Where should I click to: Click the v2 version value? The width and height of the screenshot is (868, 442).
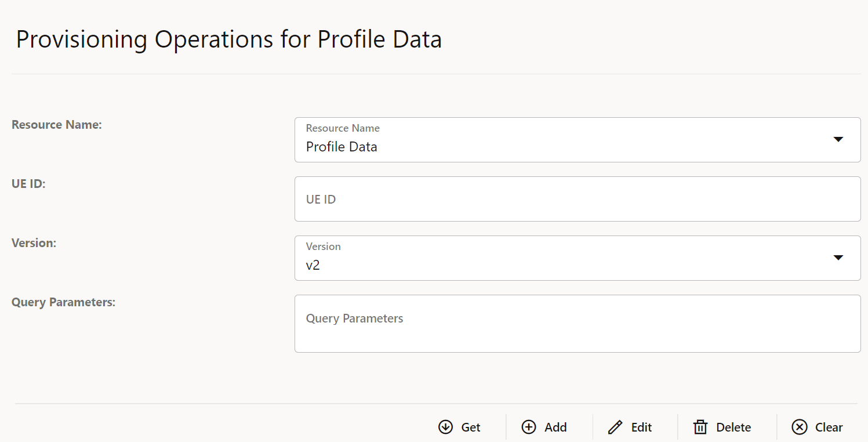point(313,265)
